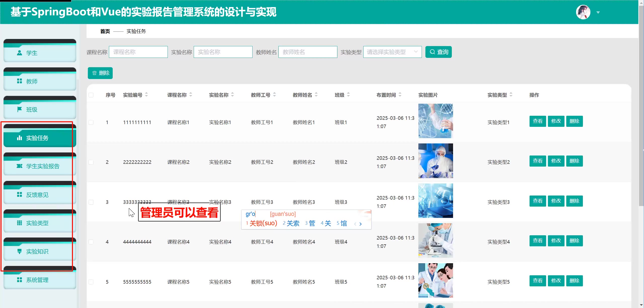Check the checkbox for row 1
The image size is (644, 308).
coord(91,122)
